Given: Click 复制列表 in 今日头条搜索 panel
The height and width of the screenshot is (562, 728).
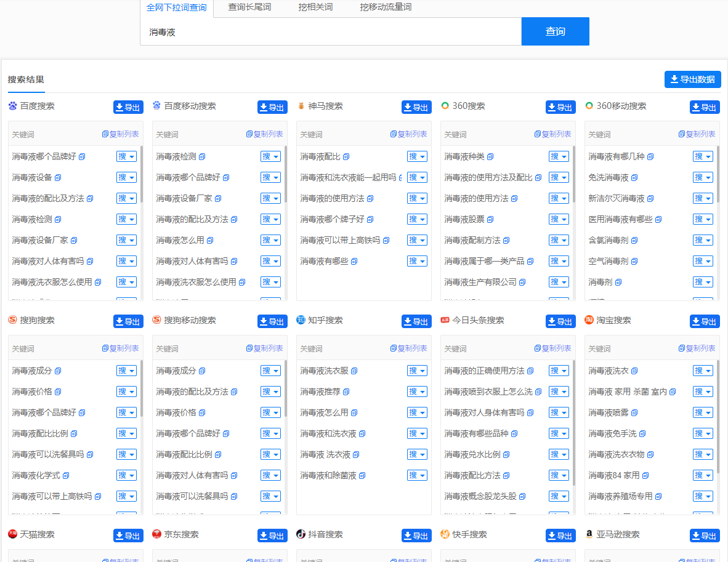Looking at the screenshot, I should pyautogui.click(x=552, y=348).
